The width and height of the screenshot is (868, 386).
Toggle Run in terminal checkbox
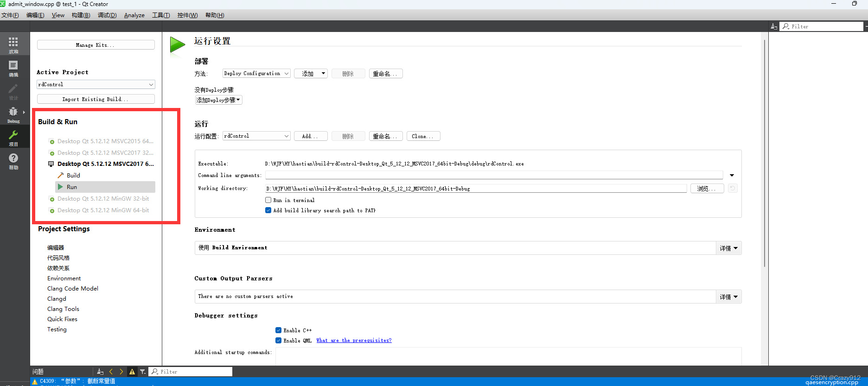point(268,200)
